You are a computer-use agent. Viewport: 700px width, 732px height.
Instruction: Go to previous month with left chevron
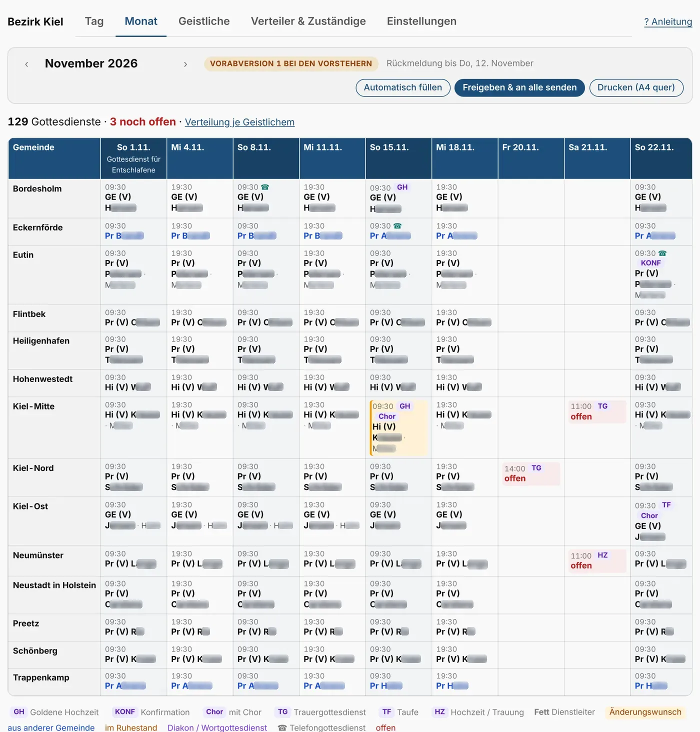[26, 64]
